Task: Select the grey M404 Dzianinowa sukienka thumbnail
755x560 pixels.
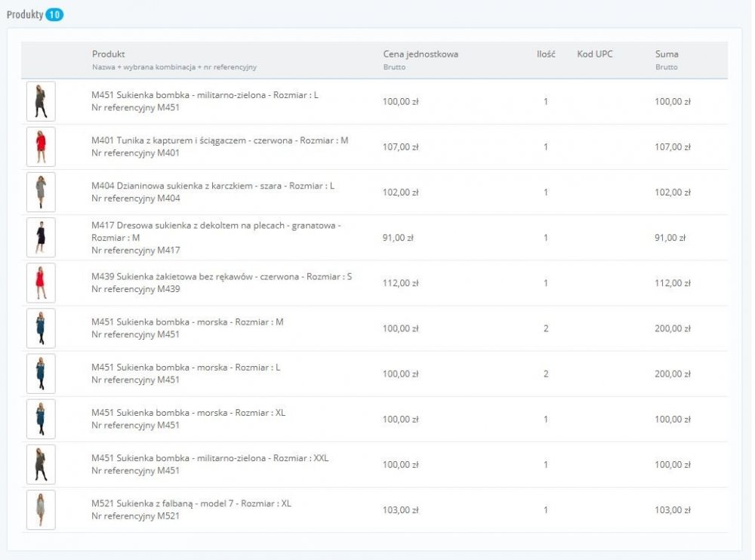Action: coord(41,192)
